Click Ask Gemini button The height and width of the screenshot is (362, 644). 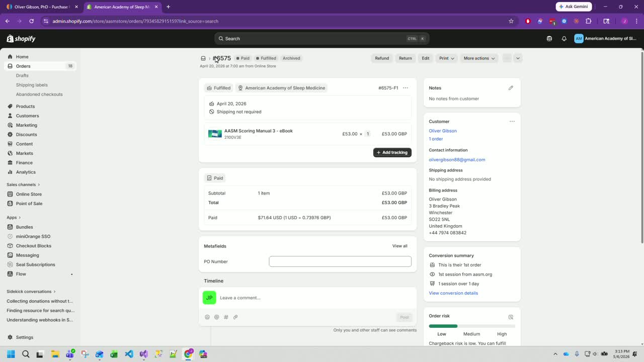[x=574, y=7]
